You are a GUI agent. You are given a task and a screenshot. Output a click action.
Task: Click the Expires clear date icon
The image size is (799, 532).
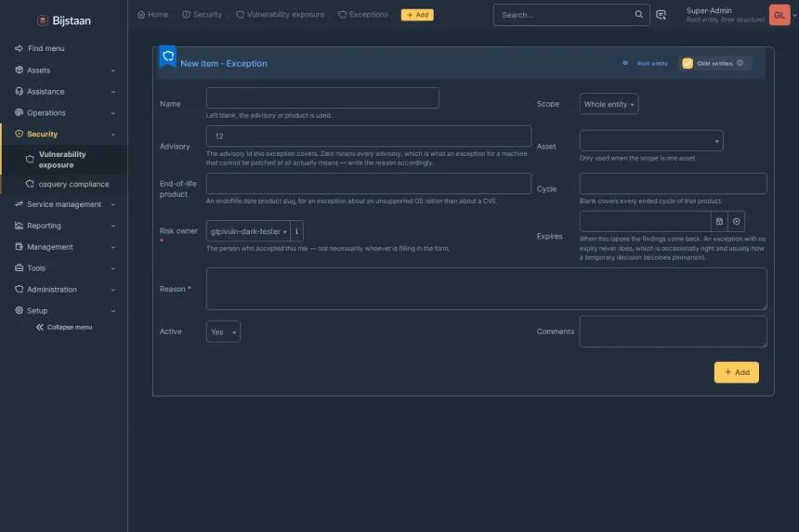(x=737, y=222)
